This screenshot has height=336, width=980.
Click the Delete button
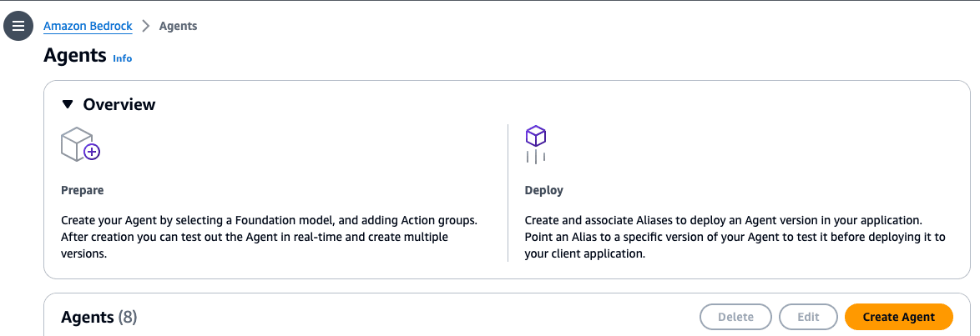[735, 317]
